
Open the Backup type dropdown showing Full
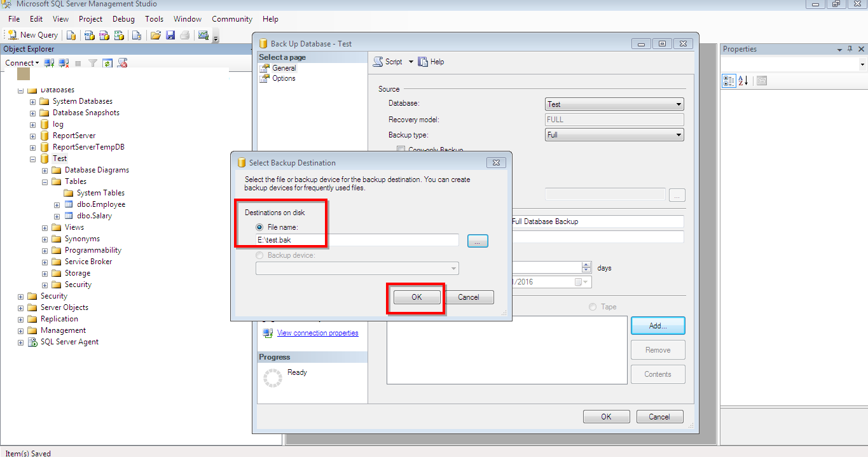tap(615, 135)
